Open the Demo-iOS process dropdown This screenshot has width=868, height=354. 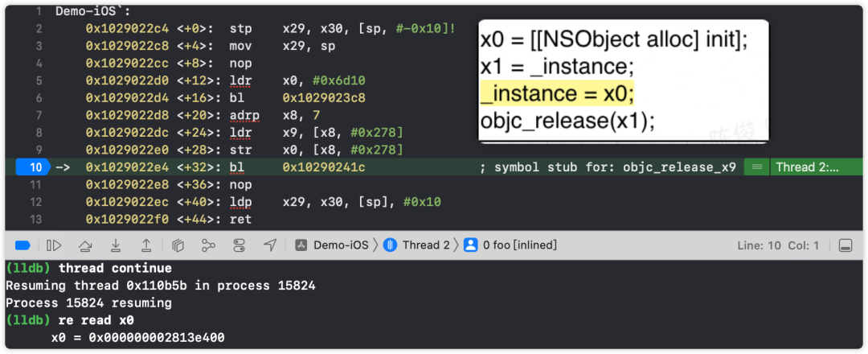click(x=332, y=245)
